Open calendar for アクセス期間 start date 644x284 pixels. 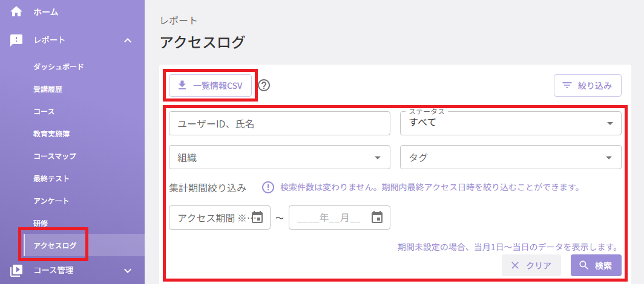point(257,217)
